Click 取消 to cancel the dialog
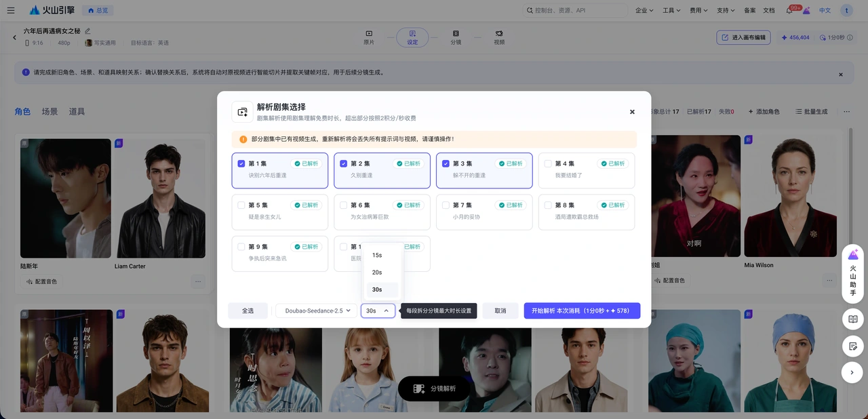Screen dimensions: 868x419 click(500, 311)
